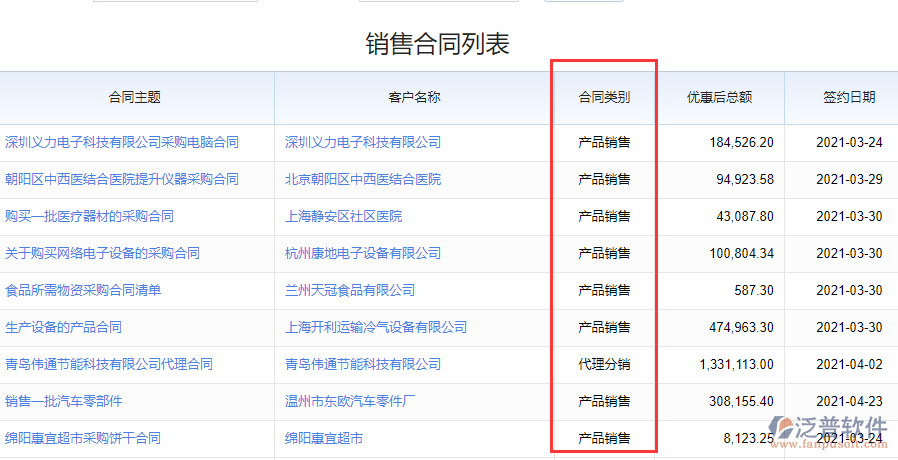Open contract 生产设备的产品合同
This screenshot has width=898, height=460.
64,327
